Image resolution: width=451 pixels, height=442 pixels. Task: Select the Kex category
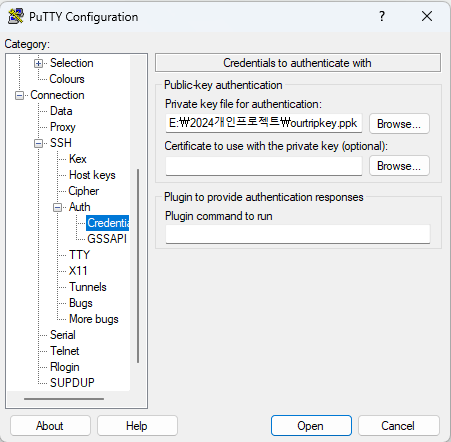pos(78,159)
